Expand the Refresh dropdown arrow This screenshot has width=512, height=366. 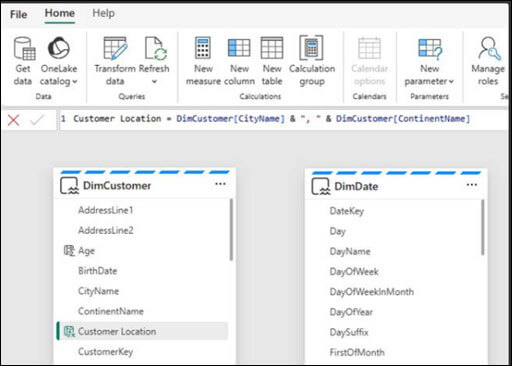coord(154,82)
